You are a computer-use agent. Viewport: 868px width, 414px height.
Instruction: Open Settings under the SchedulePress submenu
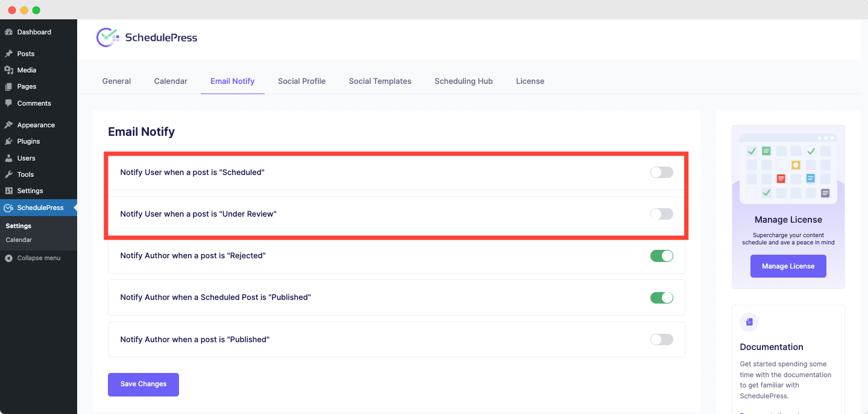19,226
